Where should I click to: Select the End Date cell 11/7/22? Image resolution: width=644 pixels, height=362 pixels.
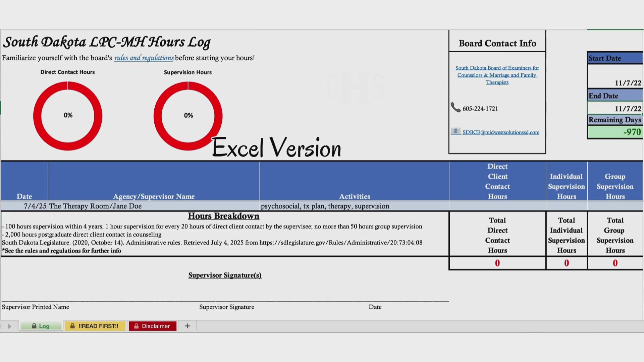point(615,108)
